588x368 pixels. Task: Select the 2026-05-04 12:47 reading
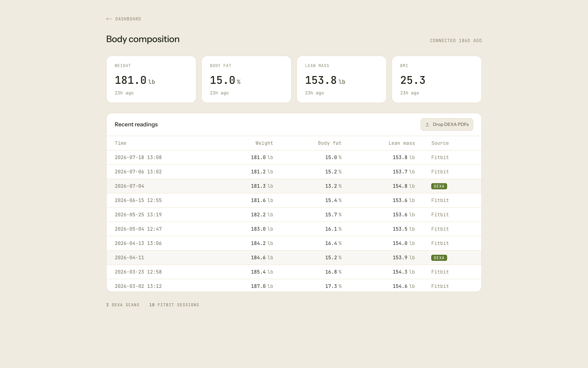click(294, 229)
